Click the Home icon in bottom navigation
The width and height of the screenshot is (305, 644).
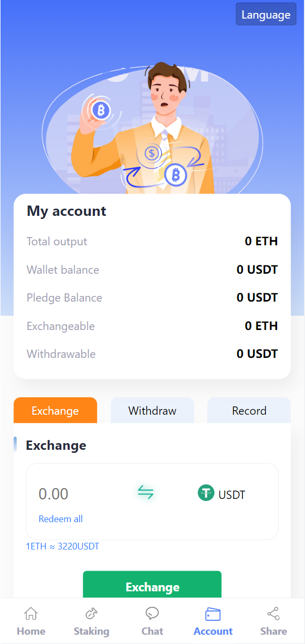[x=31, y=614]
